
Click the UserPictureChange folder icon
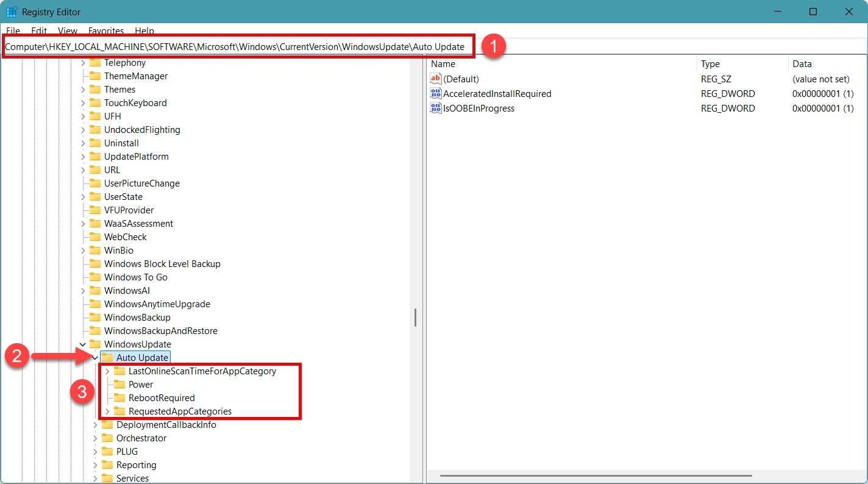pyautogui.click(x=94, y=183)
